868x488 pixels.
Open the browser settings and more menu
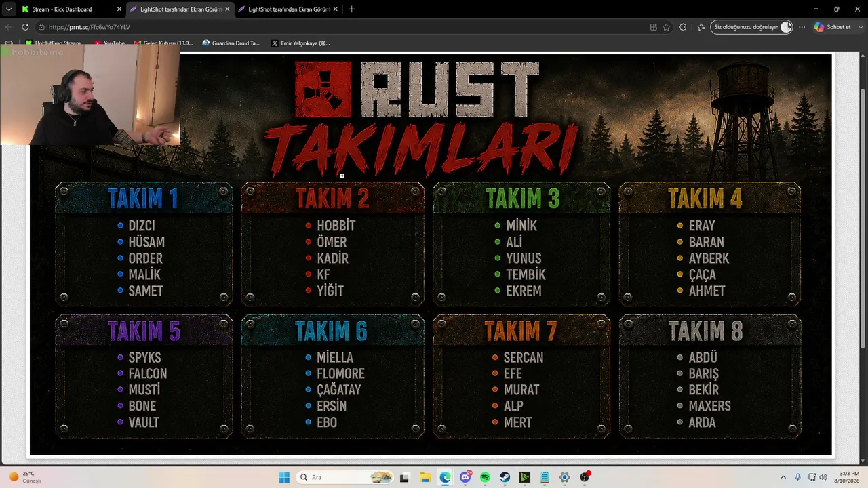tap(802, 27)
